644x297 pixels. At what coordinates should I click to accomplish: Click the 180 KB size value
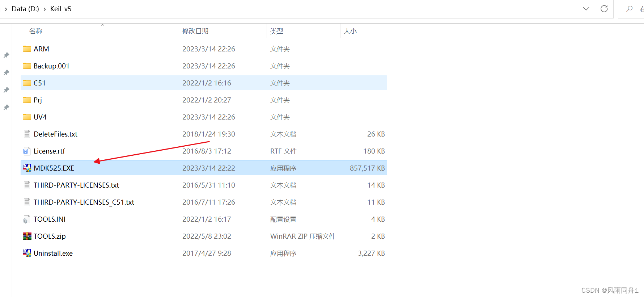(x=374, y=151)
